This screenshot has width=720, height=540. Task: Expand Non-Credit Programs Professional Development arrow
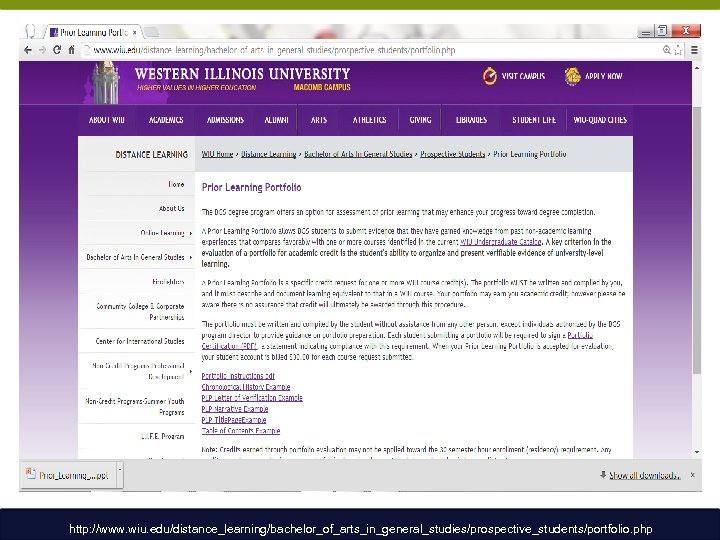191,371
